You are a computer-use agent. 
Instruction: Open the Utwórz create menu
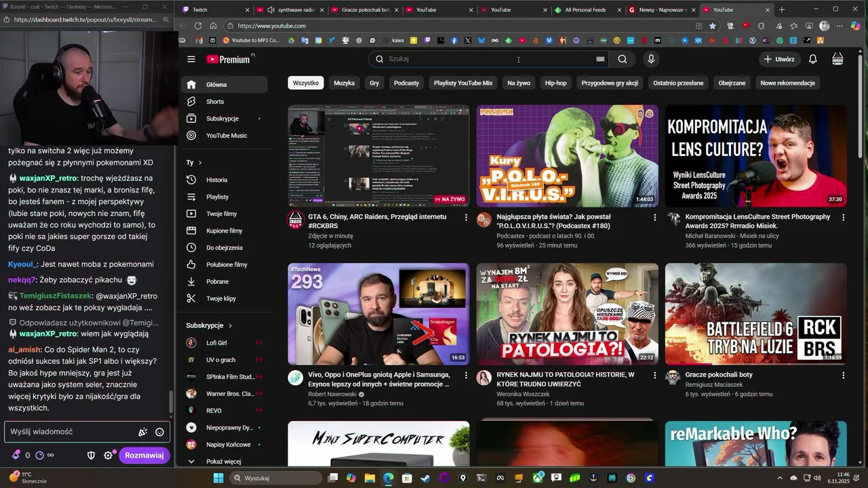click(x=778, y=59)
